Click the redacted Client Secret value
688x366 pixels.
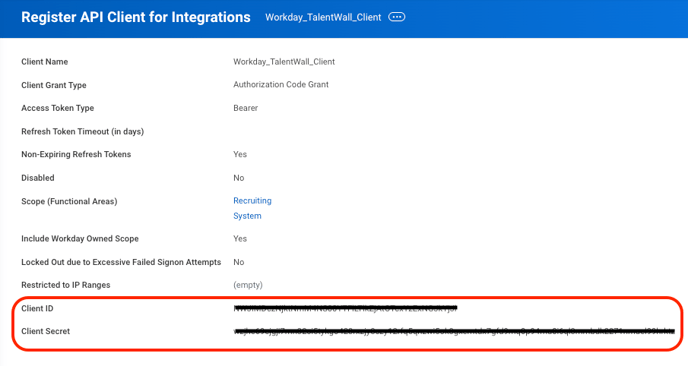point(454,331)
